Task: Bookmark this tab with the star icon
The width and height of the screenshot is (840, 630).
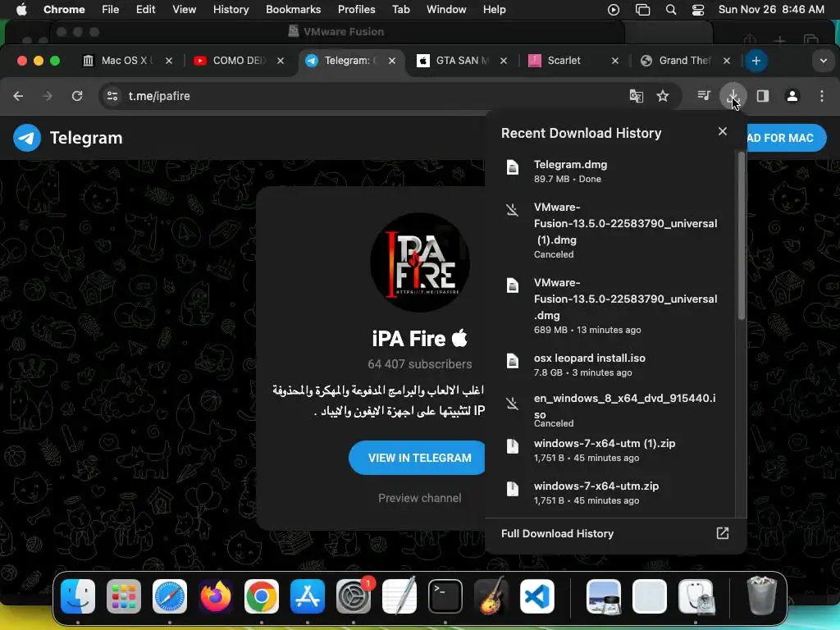Action: [x=663, y=96]
